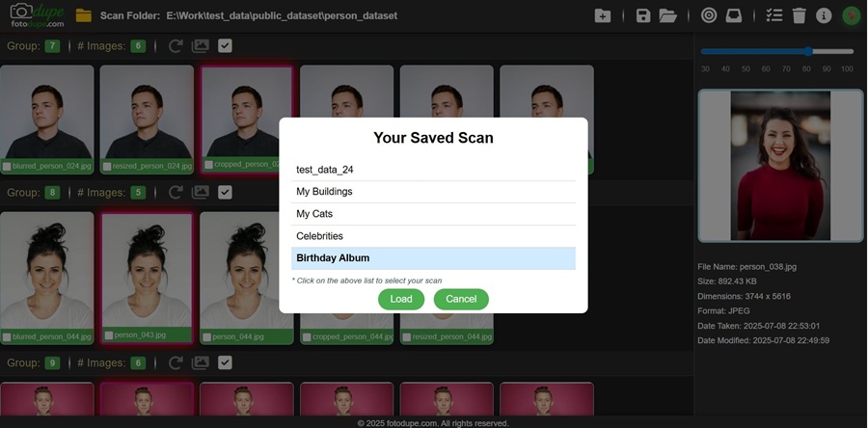Toggle the select-all checkbox for Group 7
This screenshot has height=428, width=868.
(225, 45)
